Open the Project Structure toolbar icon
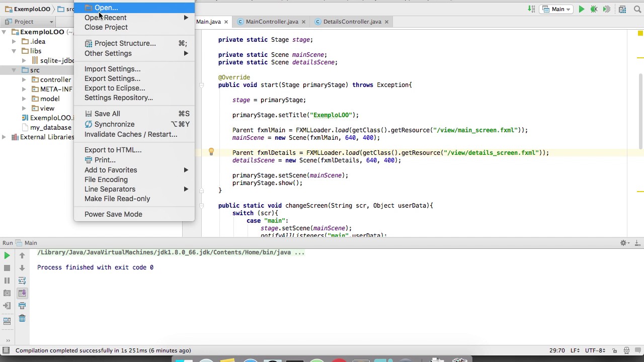Screen dimensions: 644x362 click(x=623, y=9)
